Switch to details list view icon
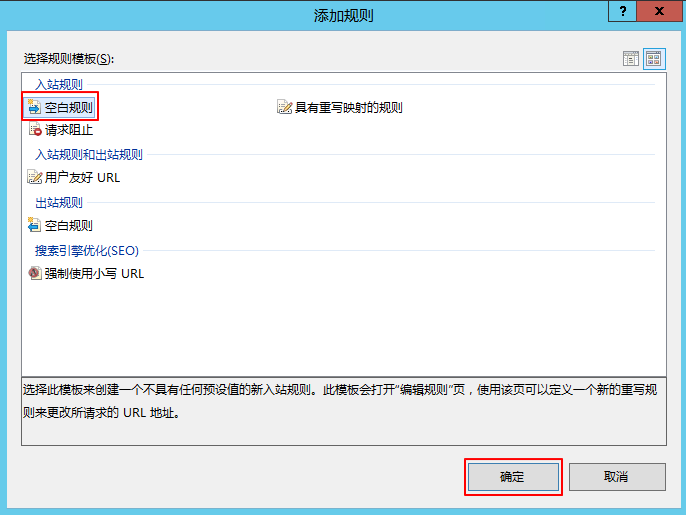The height and width of the screenshot is (515, 686). (x=631, y=59)
